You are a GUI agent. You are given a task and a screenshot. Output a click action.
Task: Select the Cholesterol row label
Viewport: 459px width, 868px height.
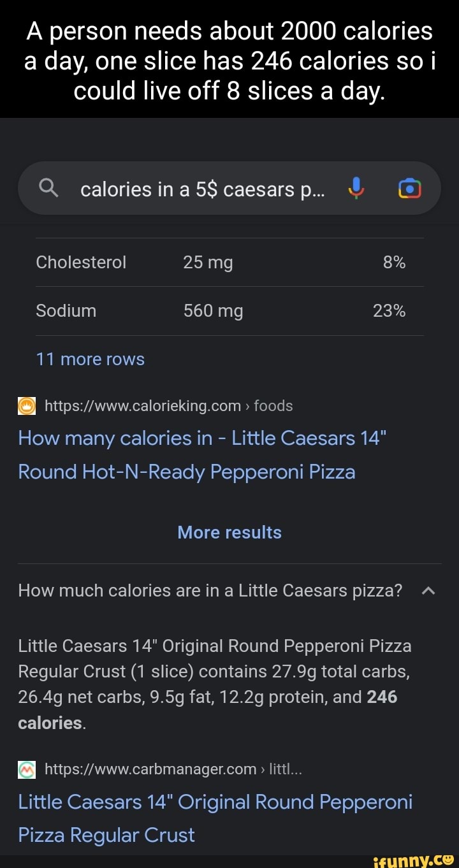coord(81,263)
